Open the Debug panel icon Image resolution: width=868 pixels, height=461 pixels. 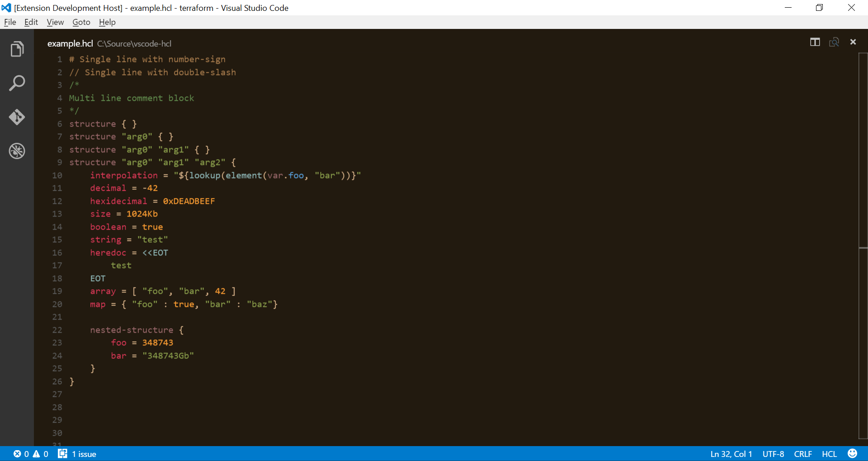tap(17, 151)
